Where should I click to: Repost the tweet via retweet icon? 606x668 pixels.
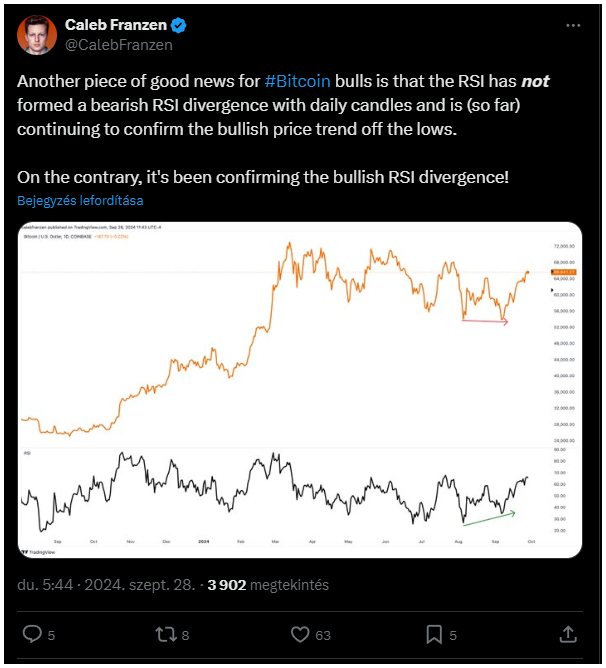click(166, 634)
